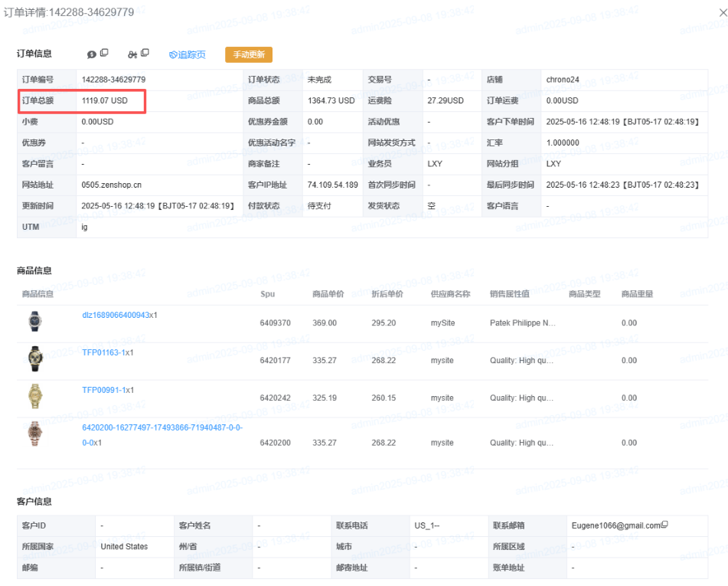
Task: Click the Patek Philippe watch thumbnail in first row
Action: tap(35, 322)
